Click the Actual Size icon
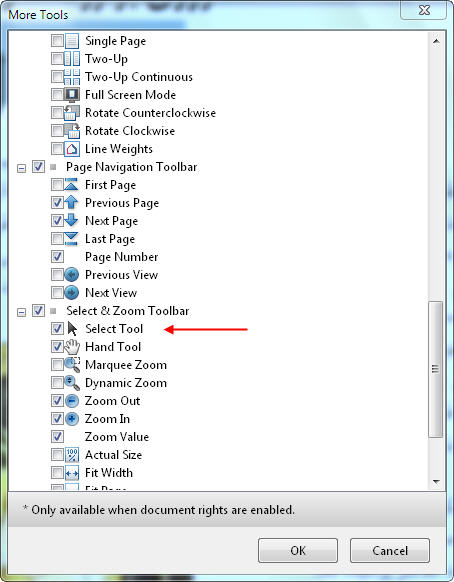 72,455
